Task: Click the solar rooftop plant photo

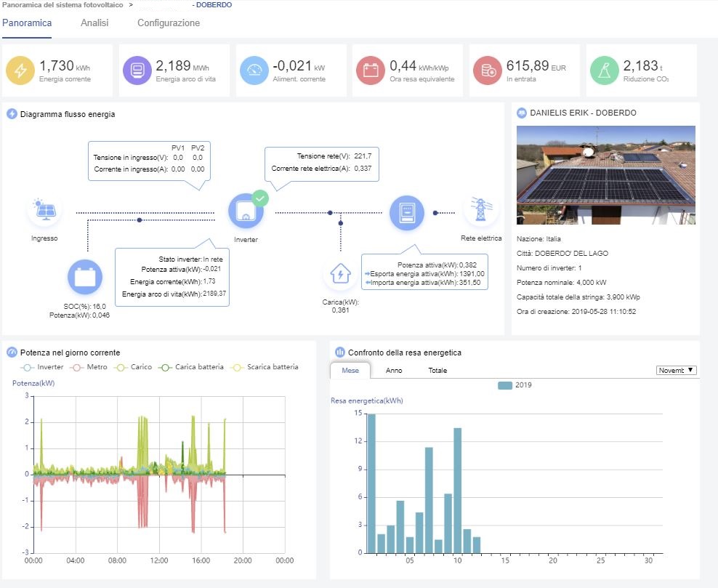Action: pyautogui.click(x=605, y=175)
